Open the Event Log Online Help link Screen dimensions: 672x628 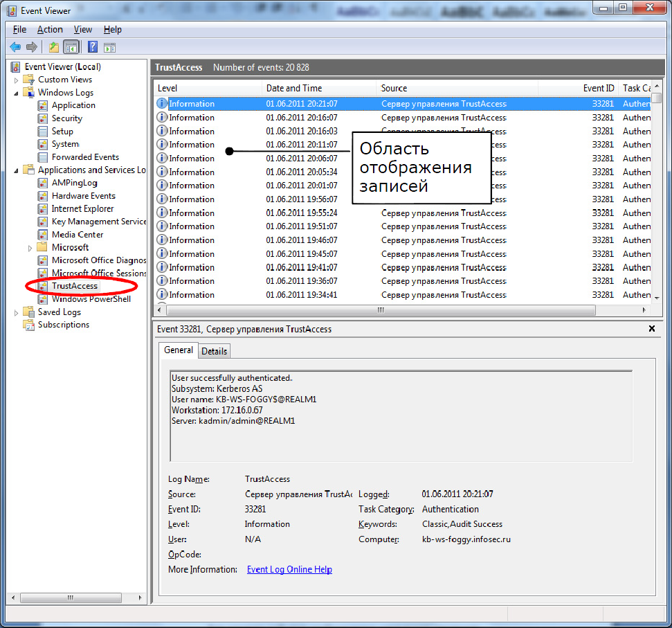tap(289, 569)
